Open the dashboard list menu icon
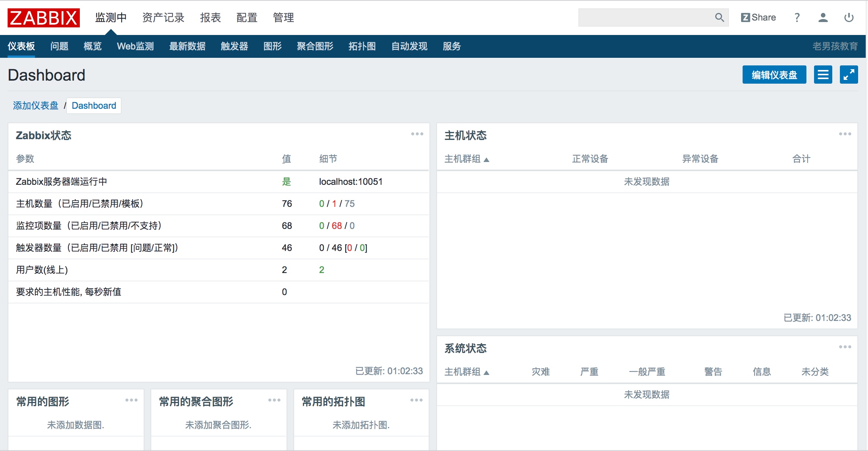Screen dimensions: 868x451 pos(823,75)
